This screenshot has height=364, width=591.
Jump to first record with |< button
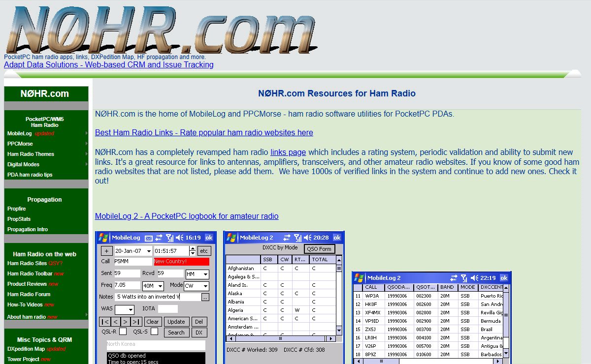[x=104, y=322]
